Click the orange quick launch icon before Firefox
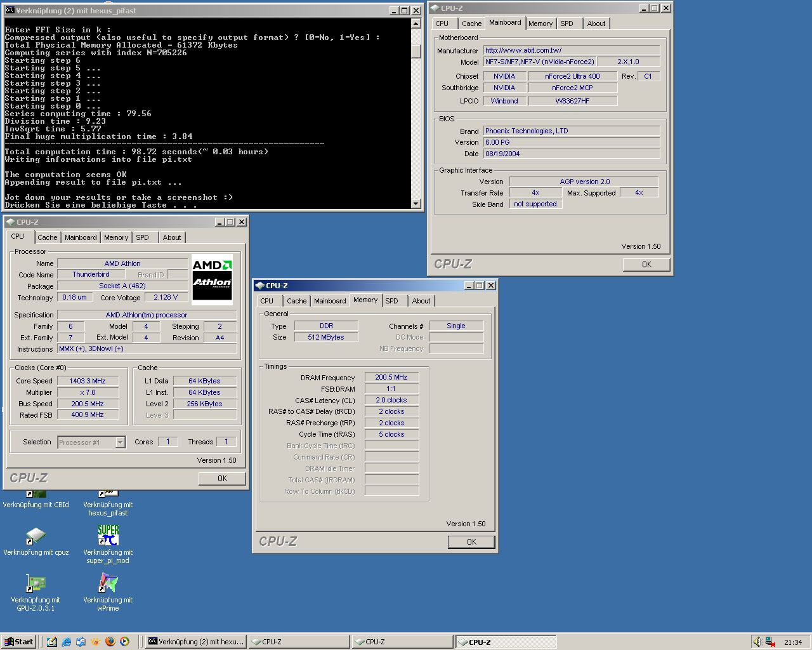The height and width of the screenshot is (650, 812). click(x=95, y=642)
